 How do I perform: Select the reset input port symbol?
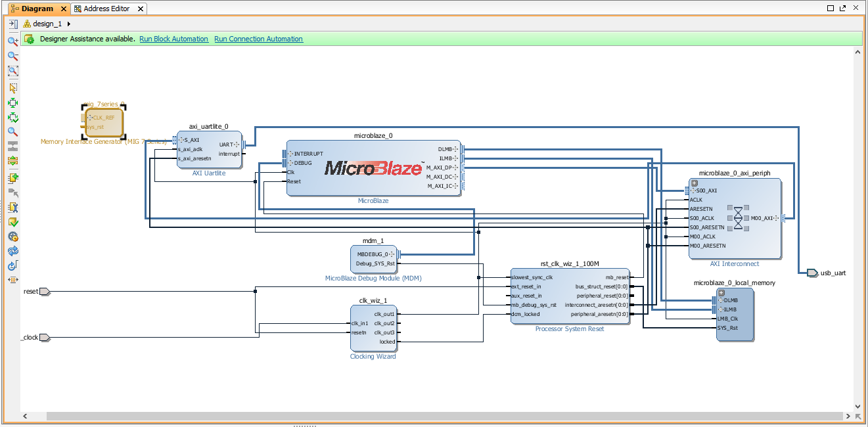click(x=45, y=291)
